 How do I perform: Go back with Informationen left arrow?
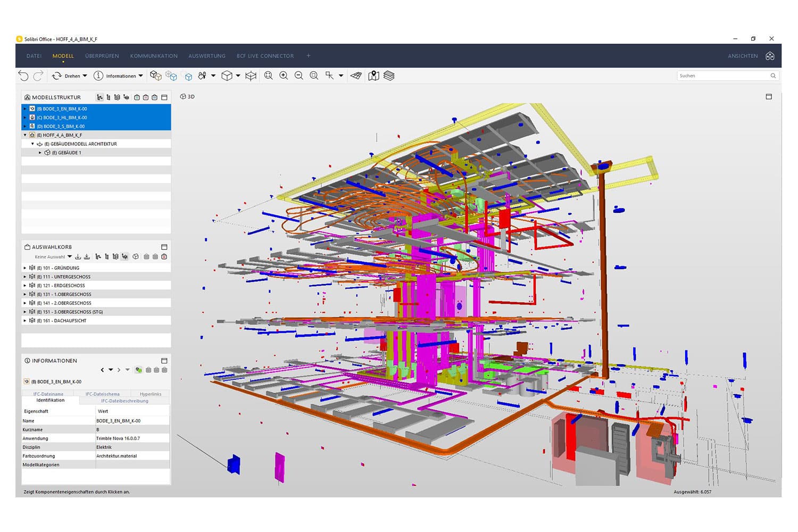(x=102, y=370)
